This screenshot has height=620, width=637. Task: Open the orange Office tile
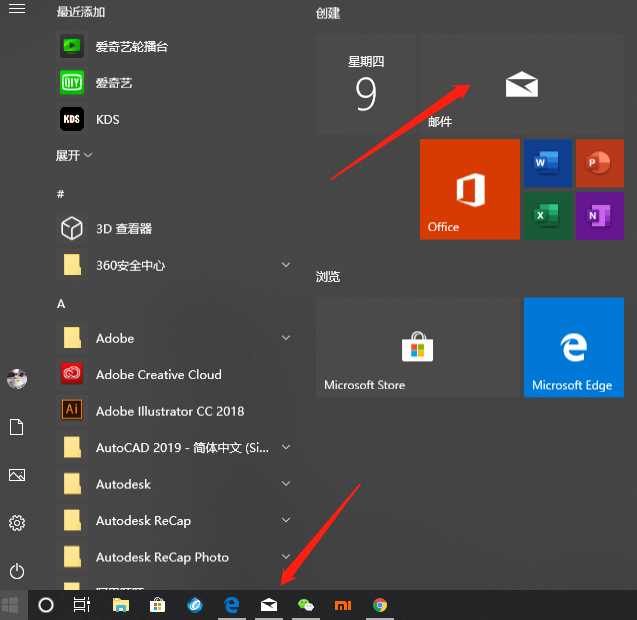click(x=470, y=189)
